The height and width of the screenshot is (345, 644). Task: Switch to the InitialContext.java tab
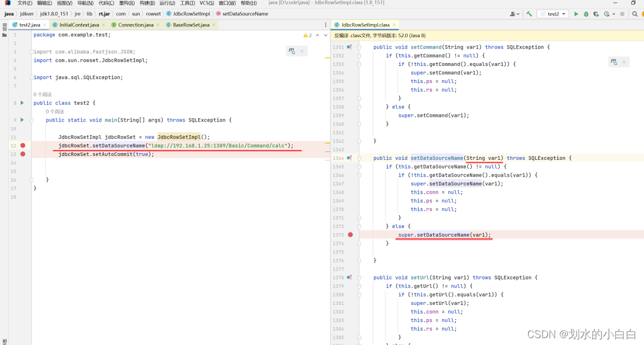[x=79, y=25]
